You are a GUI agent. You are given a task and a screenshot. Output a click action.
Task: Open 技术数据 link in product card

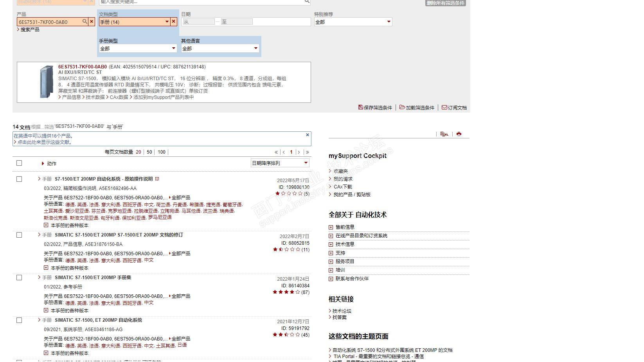coord(95,97)
